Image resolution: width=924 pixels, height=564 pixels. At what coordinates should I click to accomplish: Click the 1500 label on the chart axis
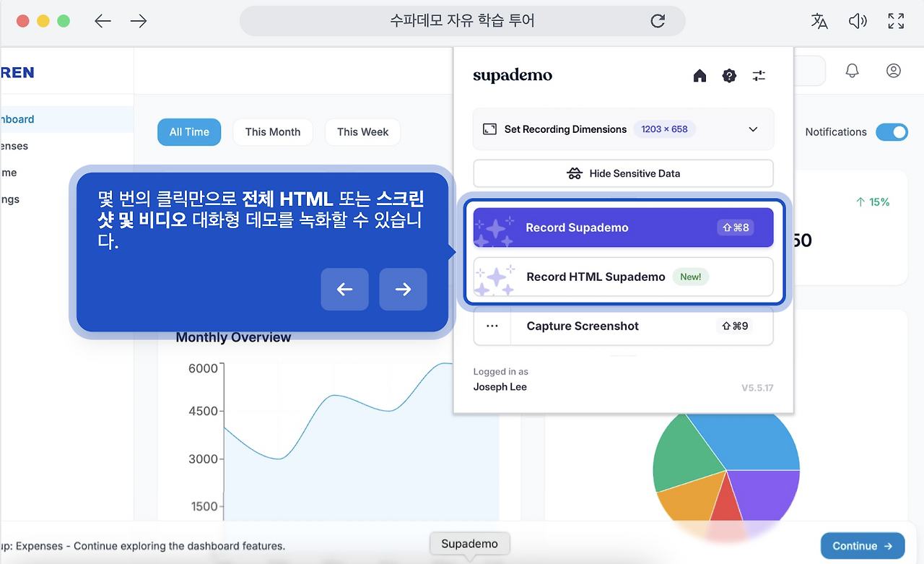tap(204, 506)
